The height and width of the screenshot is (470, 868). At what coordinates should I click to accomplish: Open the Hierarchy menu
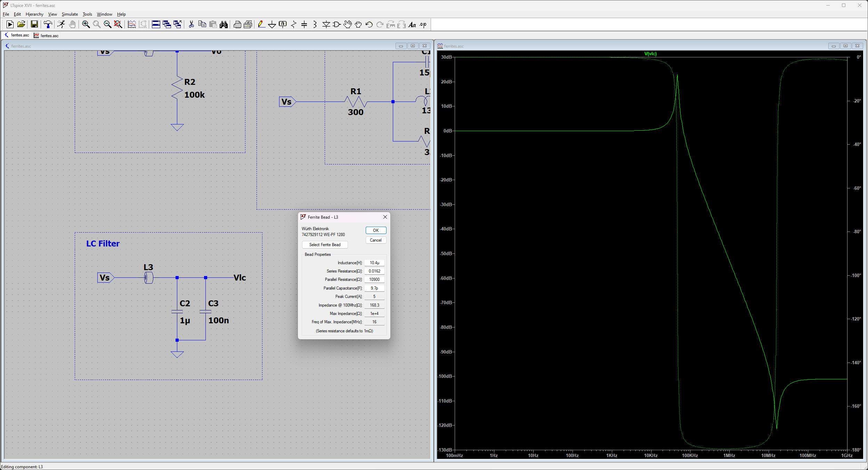(34, 14)
